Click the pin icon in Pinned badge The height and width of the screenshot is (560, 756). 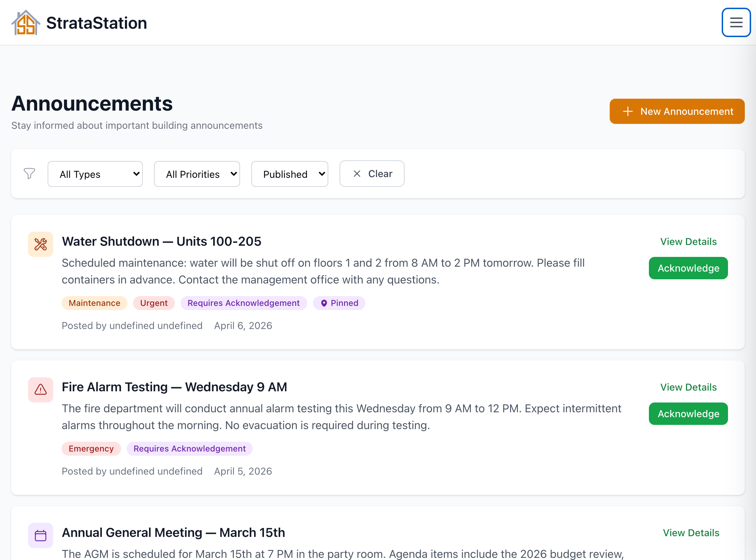[x=324, y=303]
